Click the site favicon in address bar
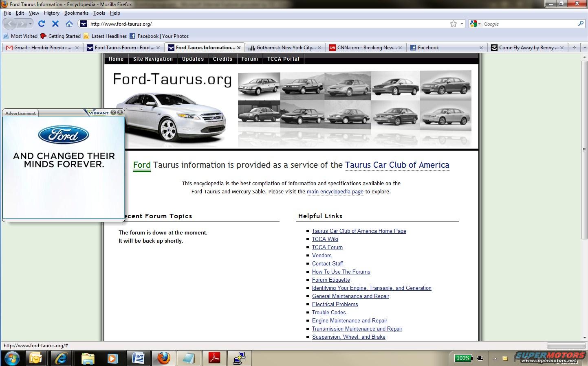The width and height of the screenshot is (588, 366). pos(84,24)
